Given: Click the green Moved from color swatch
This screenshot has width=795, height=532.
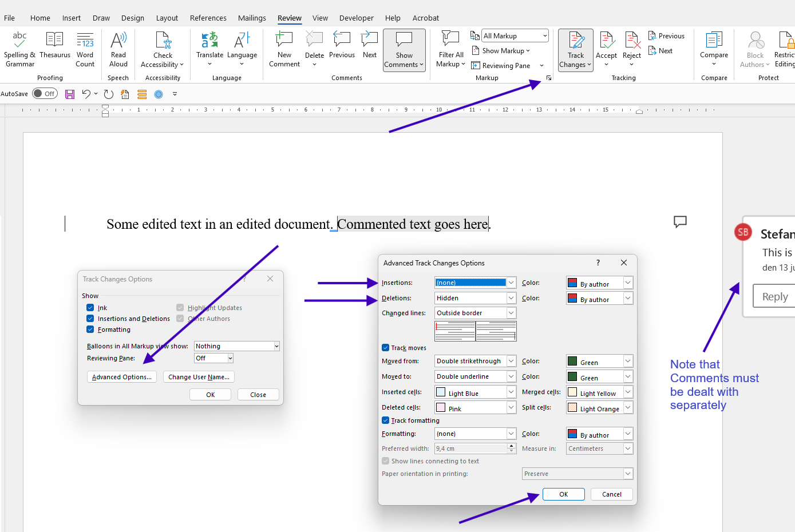Looking at the screenshot, I should [x=572, y=361].
